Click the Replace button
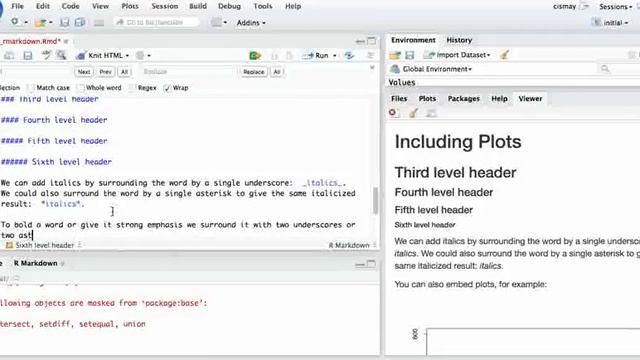Screen dimensions: 640x360 click(x=253, y=72)
